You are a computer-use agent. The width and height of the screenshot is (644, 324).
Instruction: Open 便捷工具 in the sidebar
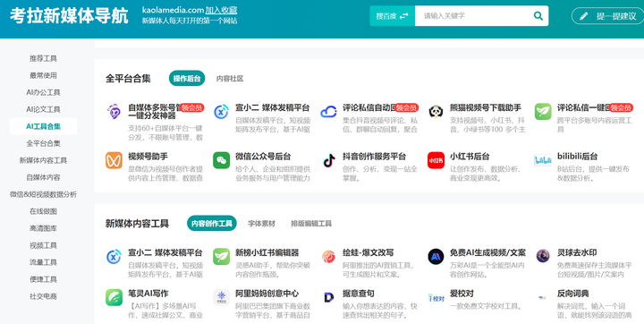click(43, 279)
